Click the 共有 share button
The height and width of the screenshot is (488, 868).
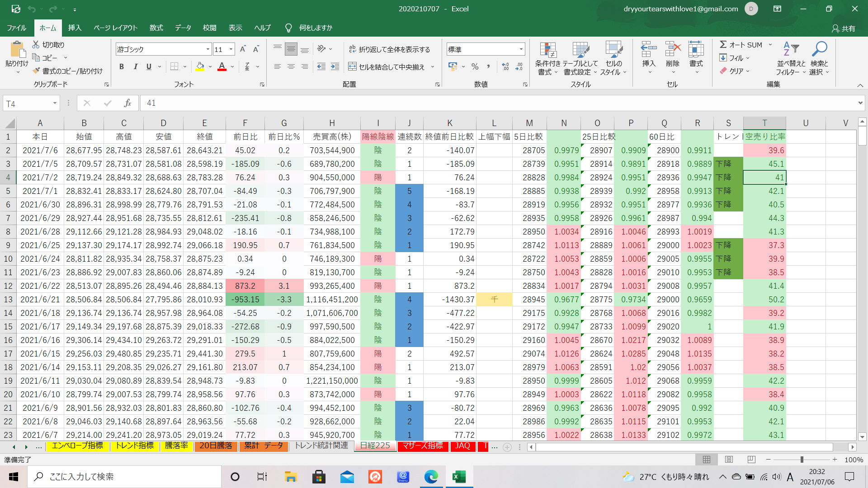844,28
